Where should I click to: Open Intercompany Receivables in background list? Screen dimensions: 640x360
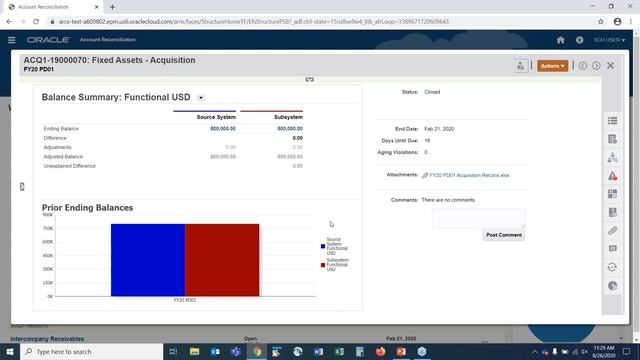click(47, 339)
